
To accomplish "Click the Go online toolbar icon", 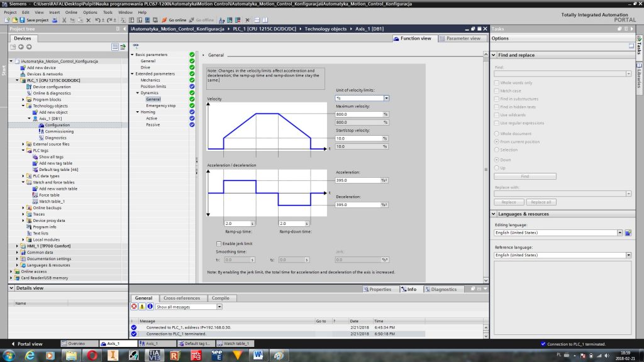I will 174,19.
